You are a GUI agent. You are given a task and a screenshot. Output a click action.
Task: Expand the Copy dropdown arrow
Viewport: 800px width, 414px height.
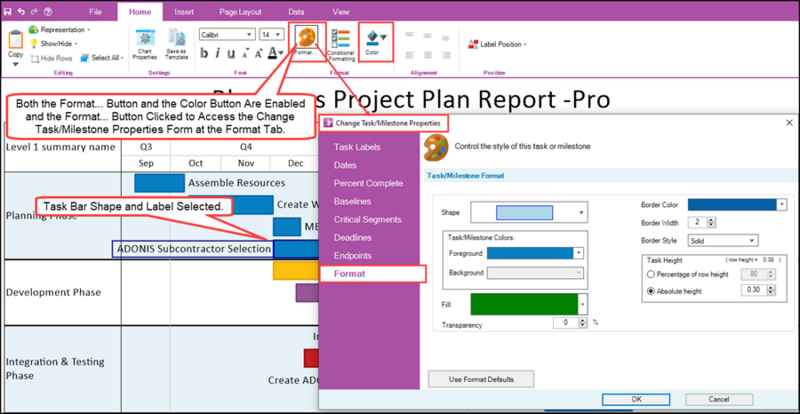pos(15,64)
